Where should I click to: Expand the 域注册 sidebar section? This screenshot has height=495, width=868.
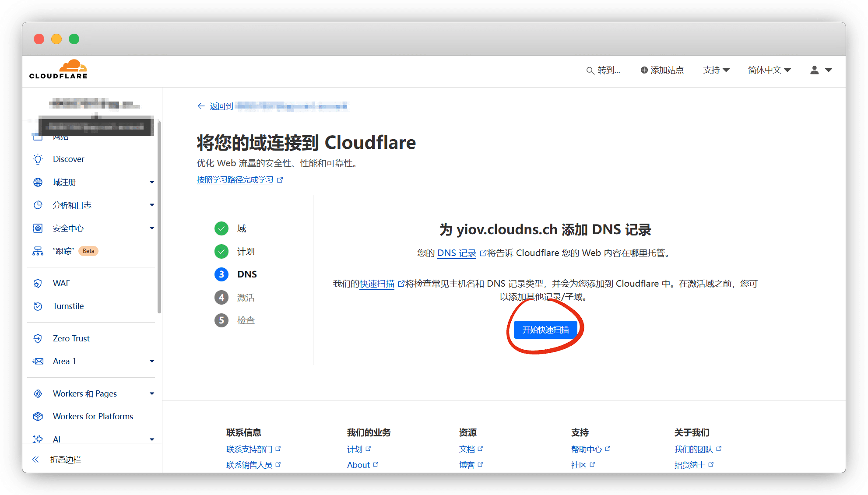[151, 182]
